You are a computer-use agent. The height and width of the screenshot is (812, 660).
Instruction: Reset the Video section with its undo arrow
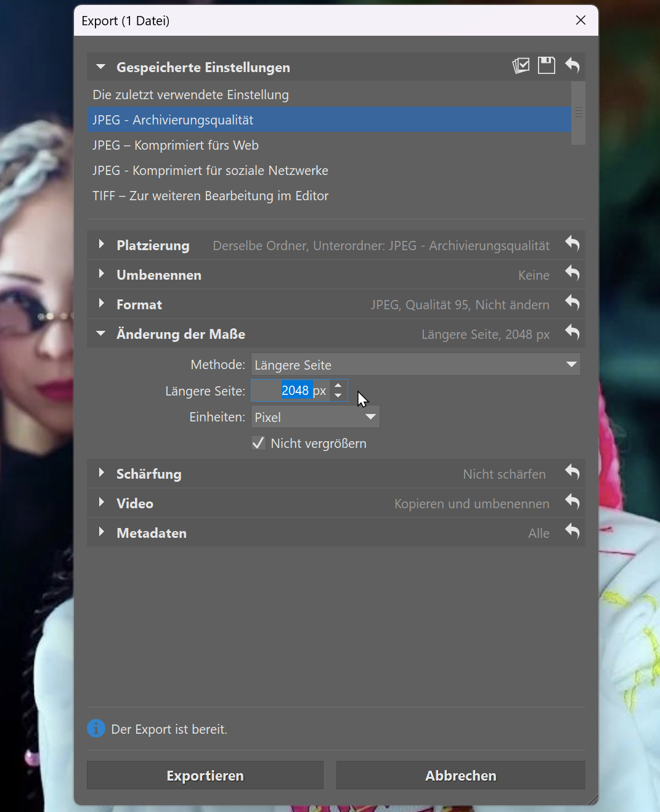572,502
